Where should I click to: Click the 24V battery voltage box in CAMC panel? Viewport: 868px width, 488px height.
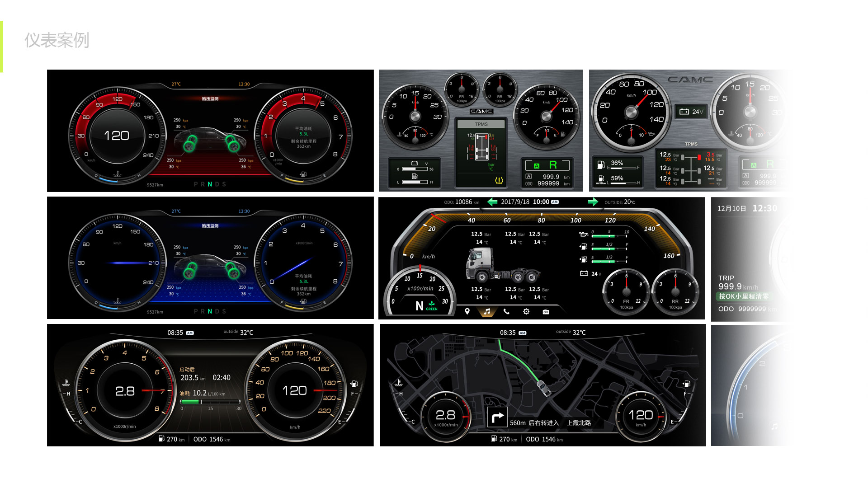(691, 112)
